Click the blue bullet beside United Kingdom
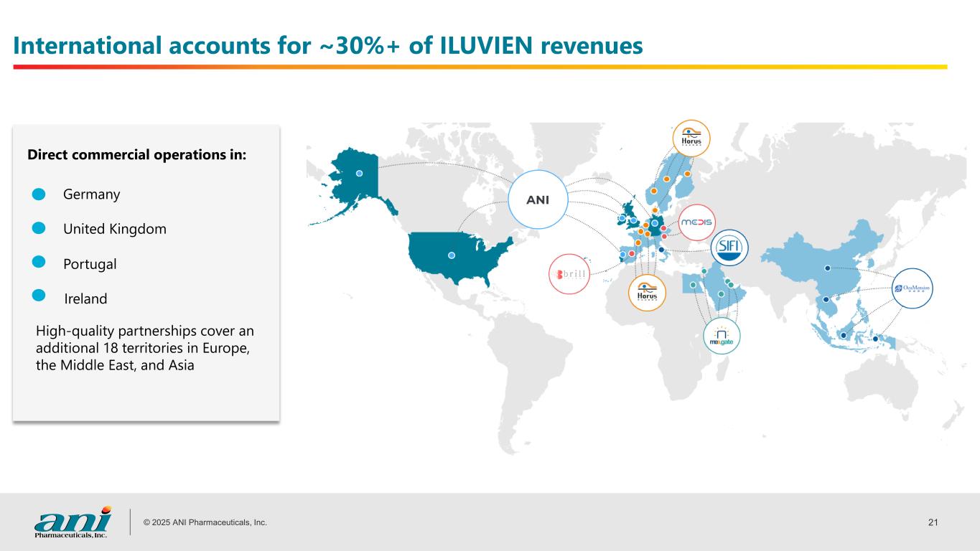This screenshot has height=551, width=980. click(39, 229)
